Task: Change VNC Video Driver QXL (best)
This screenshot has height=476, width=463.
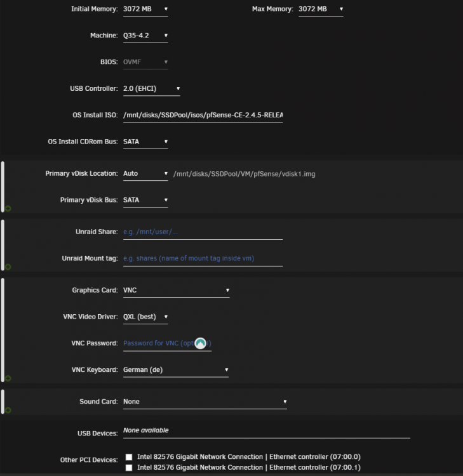Action: (x=145, y=317)
